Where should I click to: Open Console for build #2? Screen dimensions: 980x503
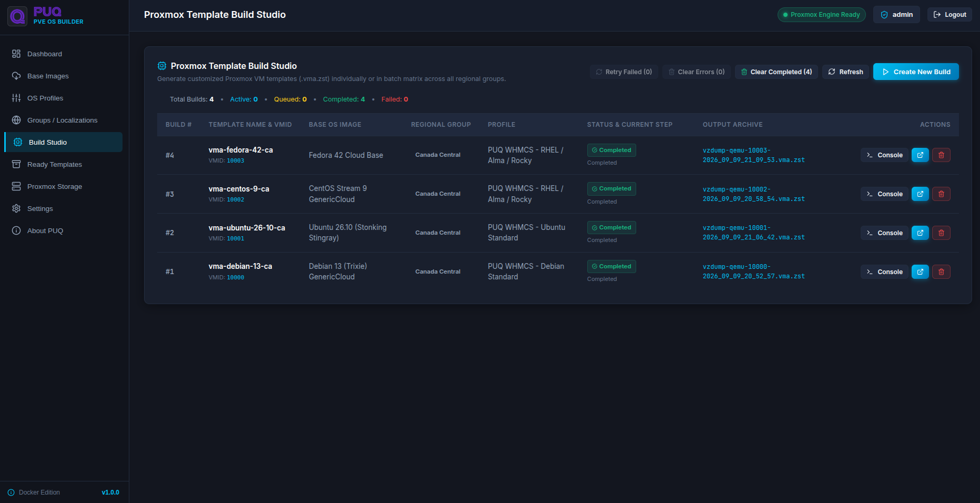tap(884, 233)
